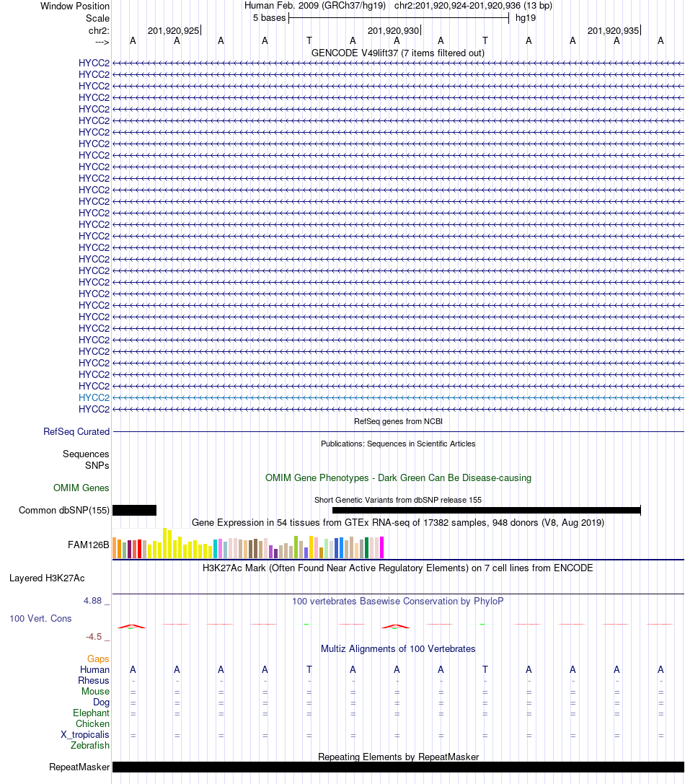Click the Gaps label in Multiz

(98, 659)
